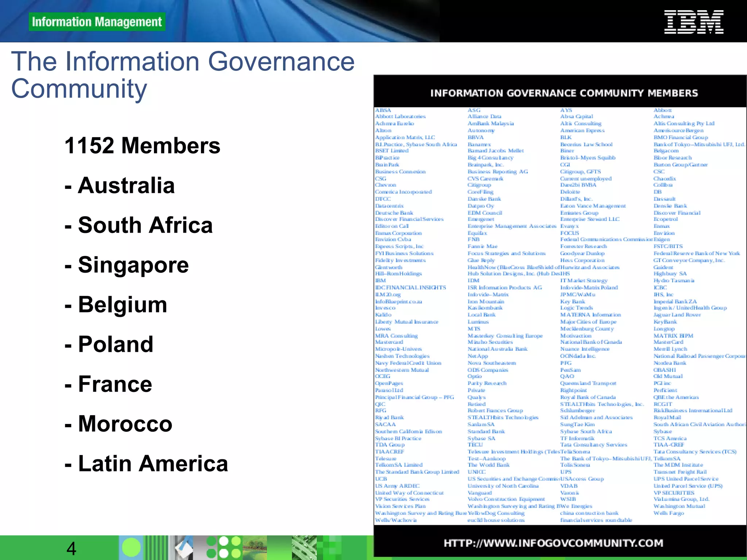Click "University of North Carolina" in the members list
This screenshot has height=560, width=747.
[x=503, y=486]
